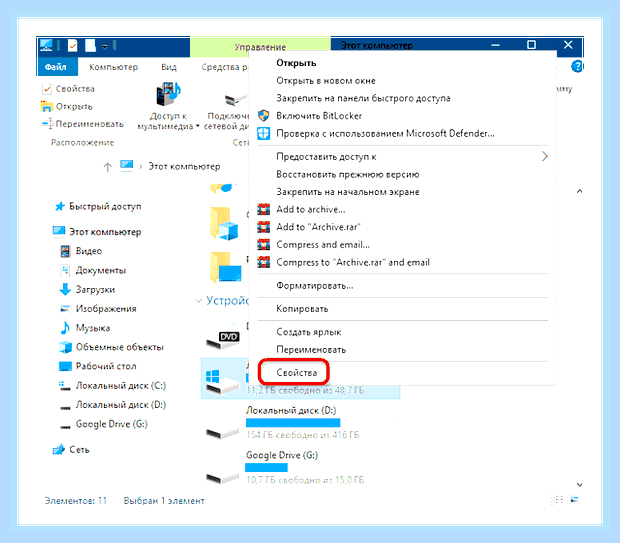Switch to the Вид ribbon tab
620x543 pixels.
pyautogui.click(x=169, y=67)
